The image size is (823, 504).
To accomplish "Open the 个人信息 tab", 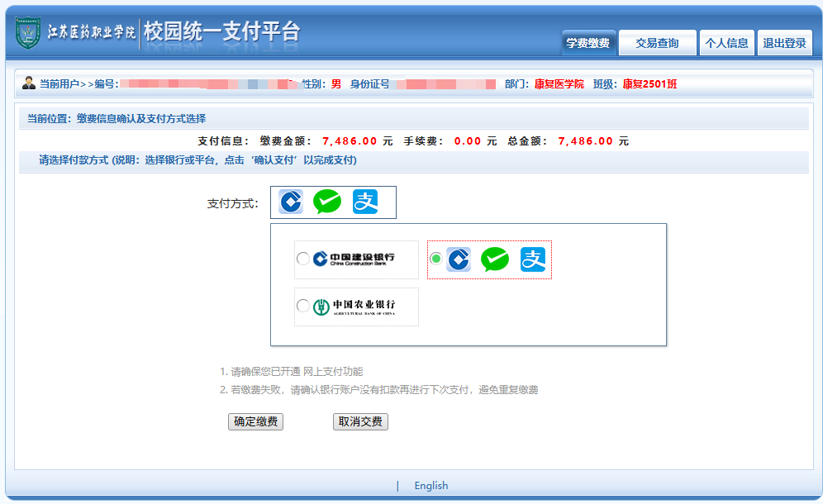I will pos(726,43).
